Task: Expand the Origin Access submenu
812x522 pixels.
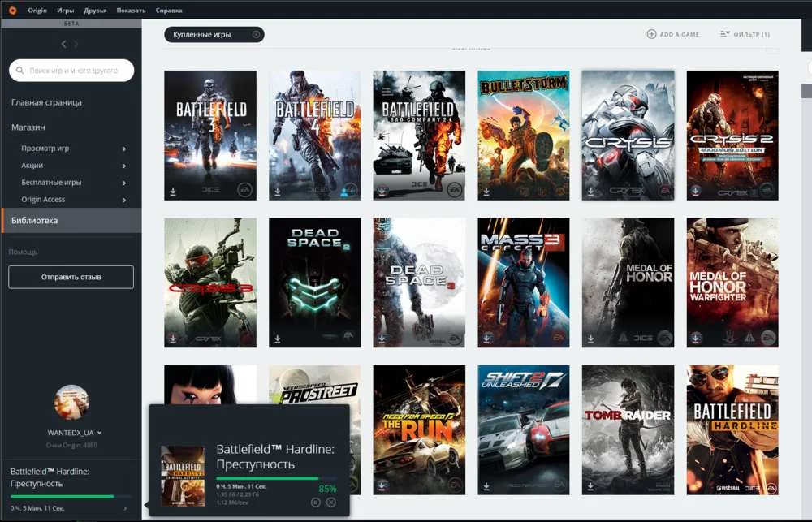Action: click(x=123, y=200)
